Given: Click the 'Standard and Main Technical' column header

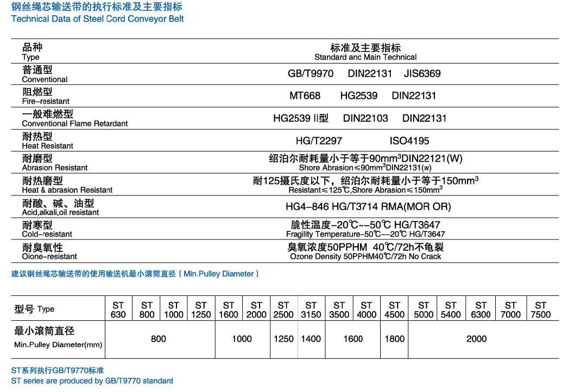Looking at the screenshot, I should (365, 57).
